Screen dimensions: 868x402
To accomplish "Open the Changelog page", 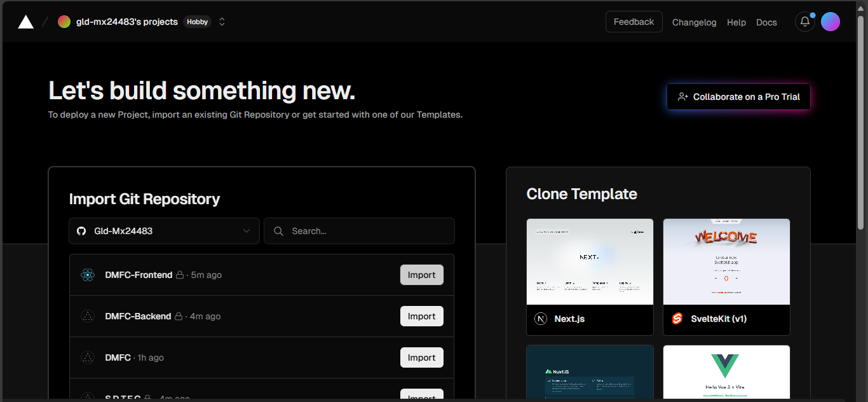I will point(694,22).
